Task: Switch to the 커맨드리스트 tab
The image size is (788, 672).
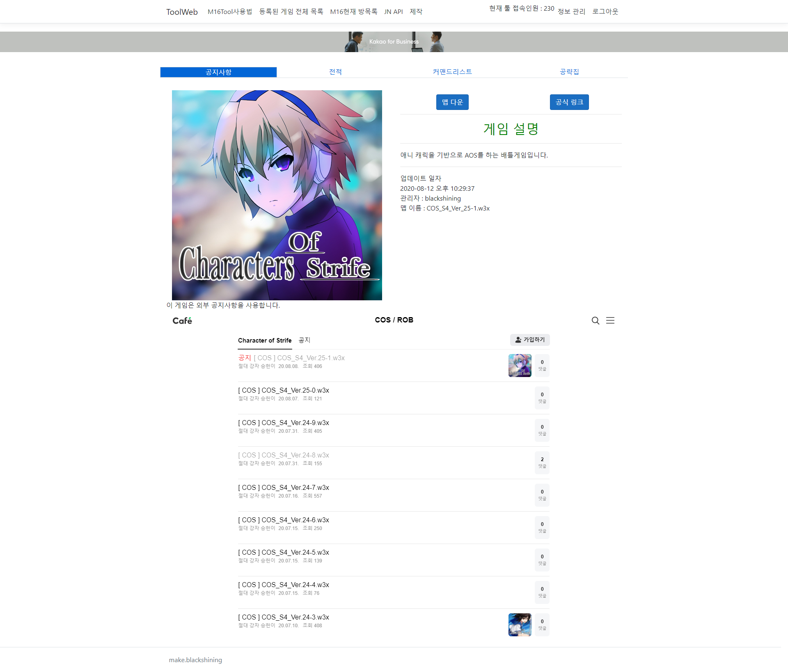Action: [x=452, y=72]
